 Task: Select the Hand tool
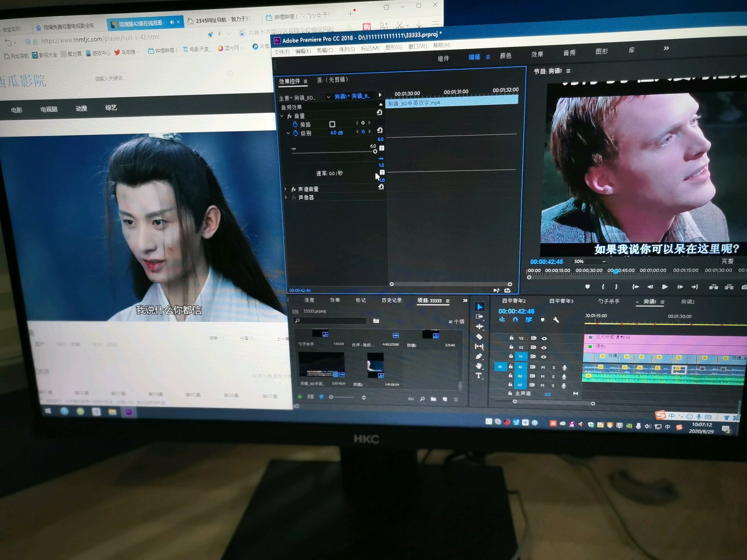(x=479, y=366)
